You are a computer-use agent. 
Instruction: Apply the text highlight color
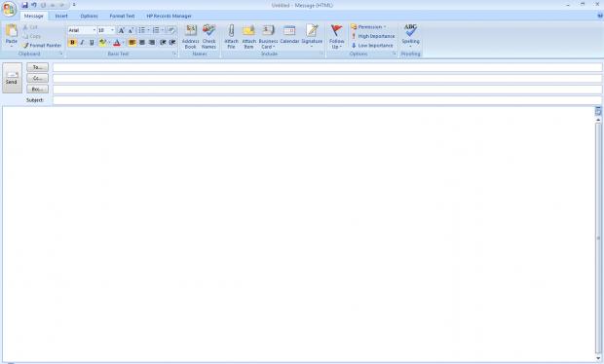click(x=102, y=42)
